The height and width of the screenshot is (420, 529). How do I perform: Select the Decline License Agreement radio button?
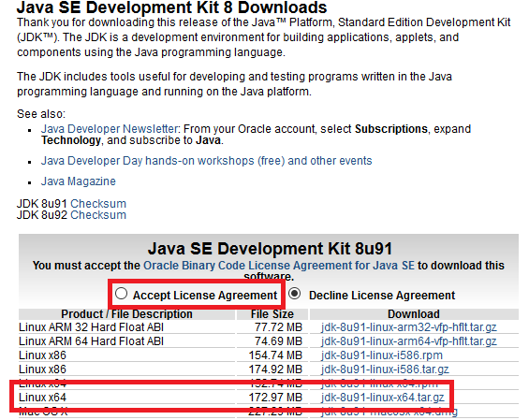[x=295, y=294]
